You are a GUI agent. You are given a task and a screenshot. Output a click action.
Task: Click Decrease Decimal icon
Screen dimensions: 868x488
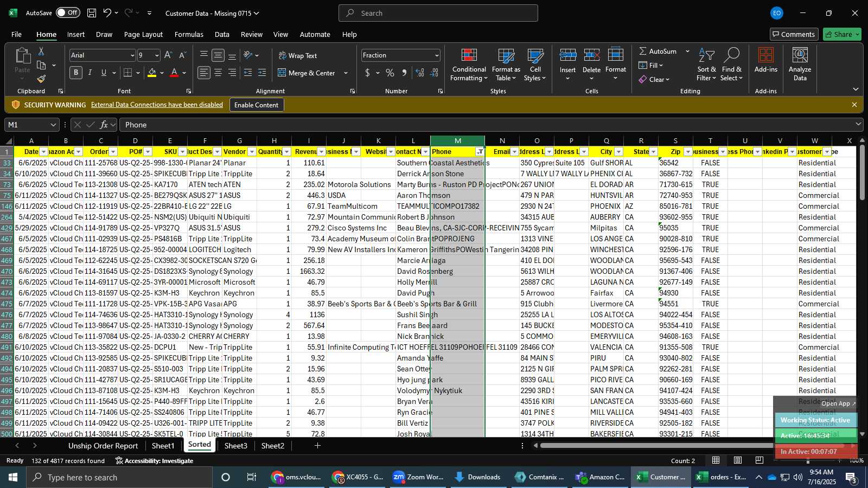click(x=434, y=73)
